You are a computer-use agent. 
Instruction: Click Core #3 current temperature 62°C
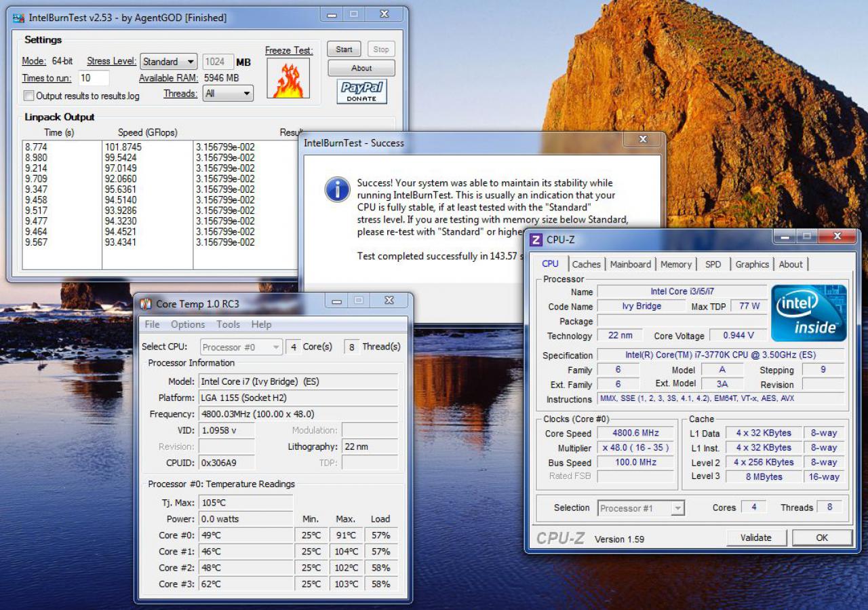click(246, 584)
